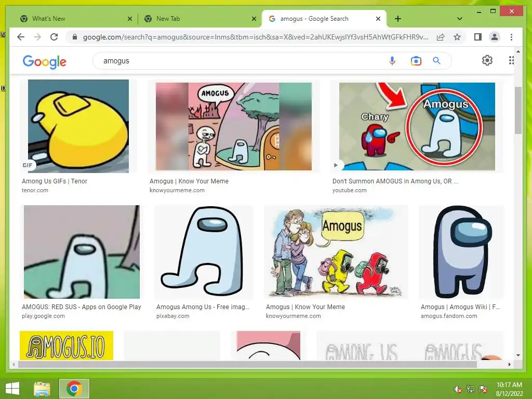Screen dimensions: 532x399
Task: Click the vertical scrollbar thumb
Action: 518,110
